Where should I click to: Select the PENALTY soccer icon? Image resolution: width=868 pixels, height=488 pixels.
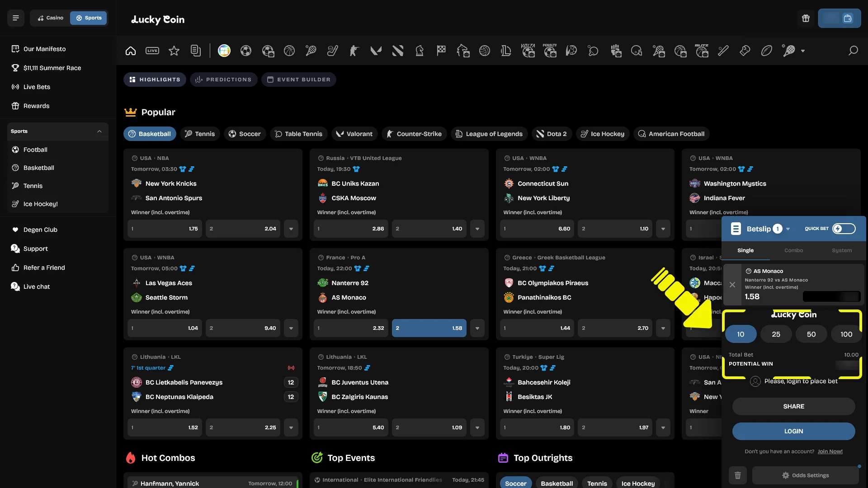(550, 51)
